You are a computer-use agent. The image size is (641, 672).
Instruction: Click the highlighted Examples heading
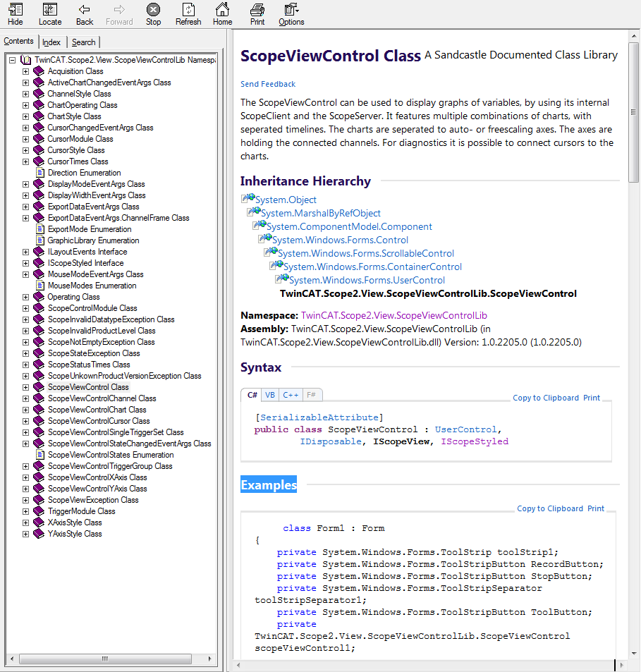click(x=269, y=484)
